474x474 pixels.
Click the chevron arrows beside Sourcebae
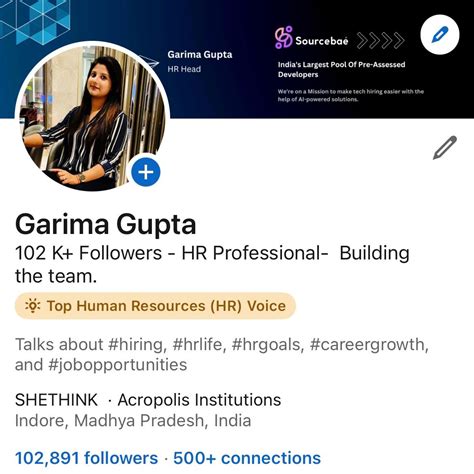(x=380, y=41)
